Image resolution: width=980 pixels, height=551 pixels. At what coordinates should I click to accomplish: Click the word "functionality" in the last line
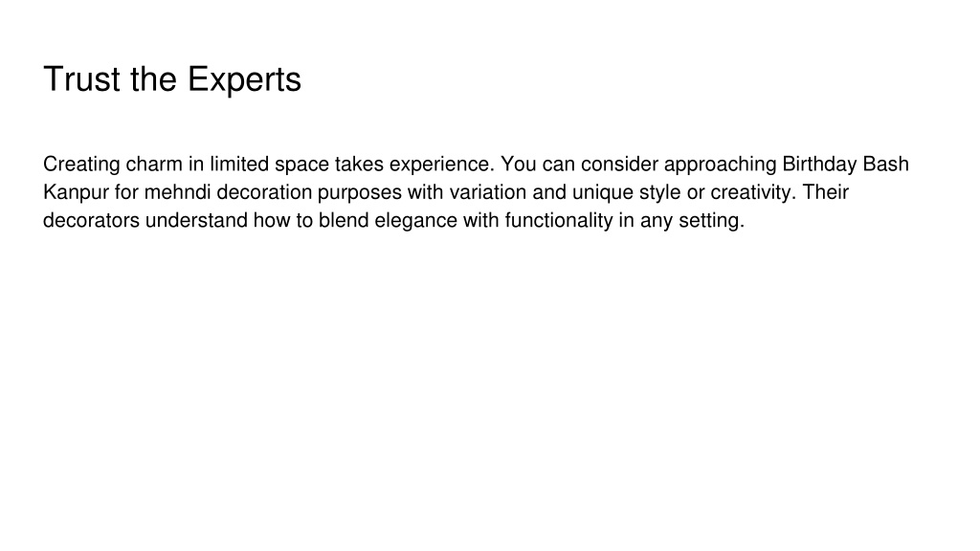coord(559,221)
